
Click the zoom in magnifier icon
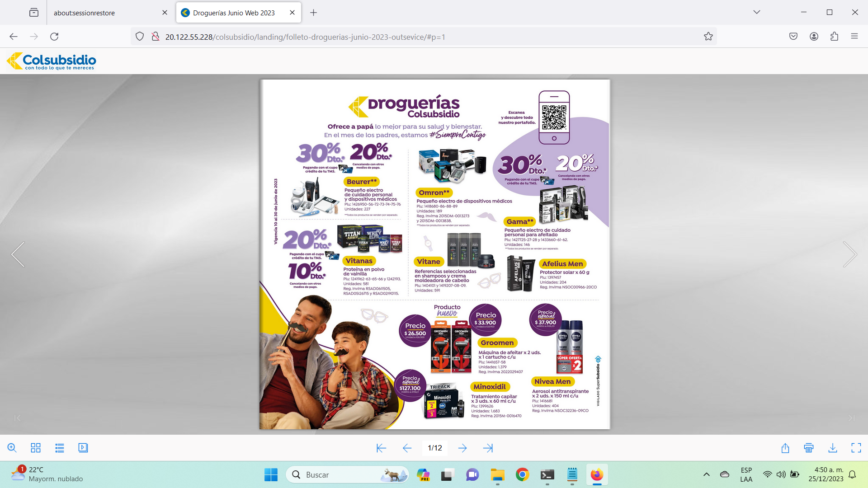12,448
